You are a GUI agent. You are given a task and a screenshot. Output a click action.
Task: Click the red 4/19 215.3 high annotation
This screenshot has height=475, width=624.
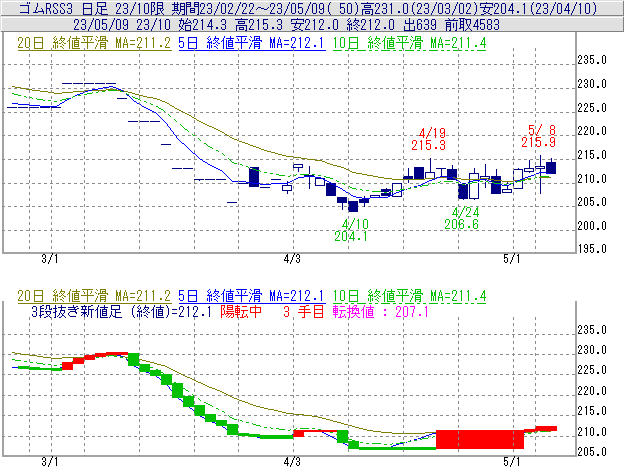[429, 139]
